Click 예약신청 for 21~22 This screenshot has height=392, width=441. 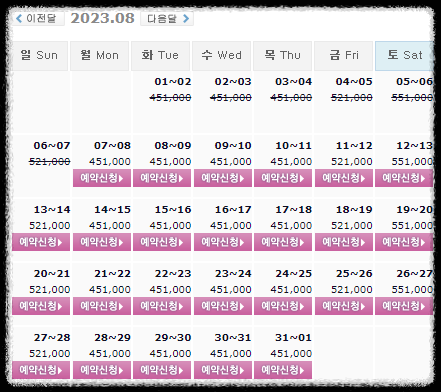click(x=102, y=306)
